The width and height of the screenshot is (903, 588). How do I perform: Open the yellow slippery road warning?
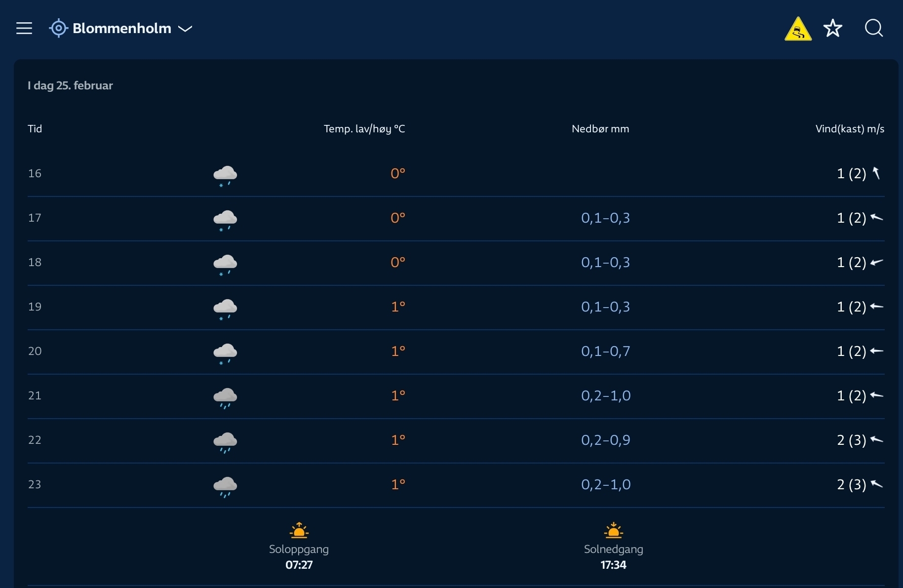pos(798,29)
